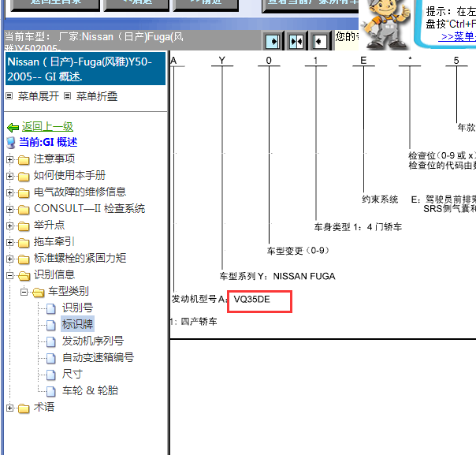476x455 pixels.
Task: Click the VQ35DE engine model text
Action: pyautogui.click(x=251, y=300)
